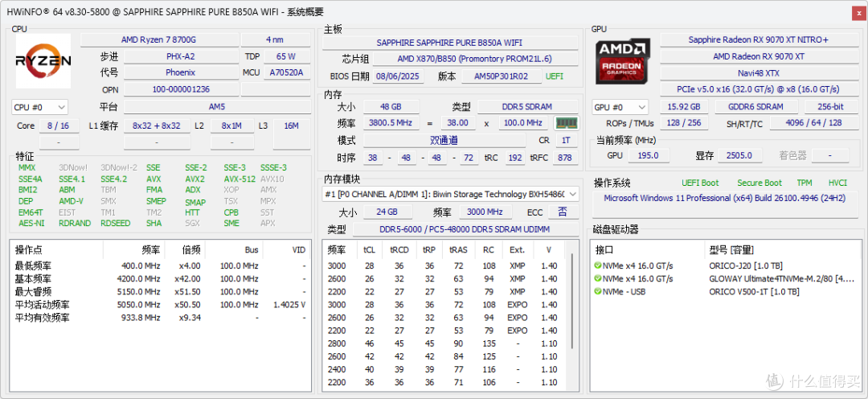Click the AES-NI feature flag
868x399 pixels.
(31, 224)
